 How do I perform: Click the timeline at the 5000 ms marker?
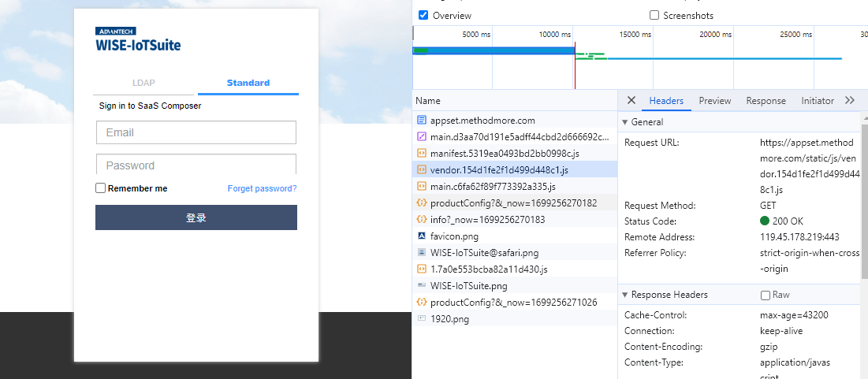pos(476,35)
